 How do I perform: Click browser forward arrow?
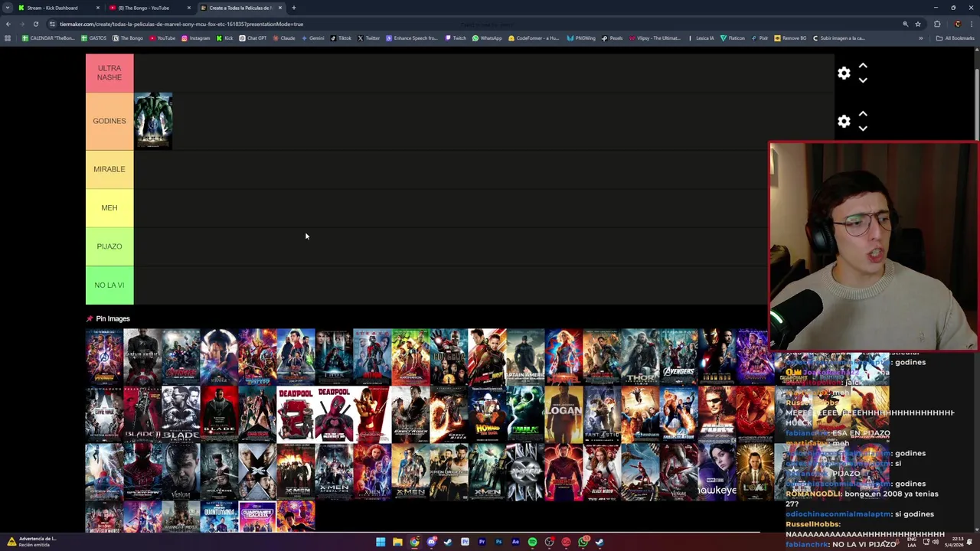pyautogui.click(x=21, y=24)
